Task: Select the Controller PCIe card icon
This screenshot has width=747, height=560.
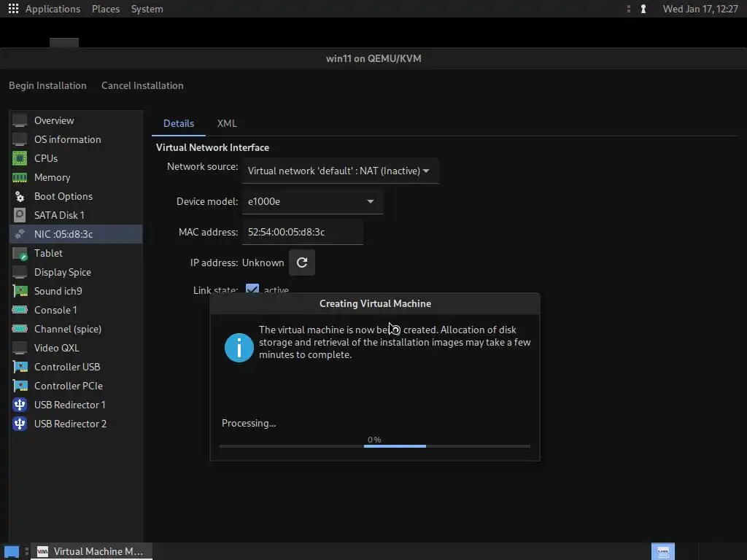Action: click(20, 386)
